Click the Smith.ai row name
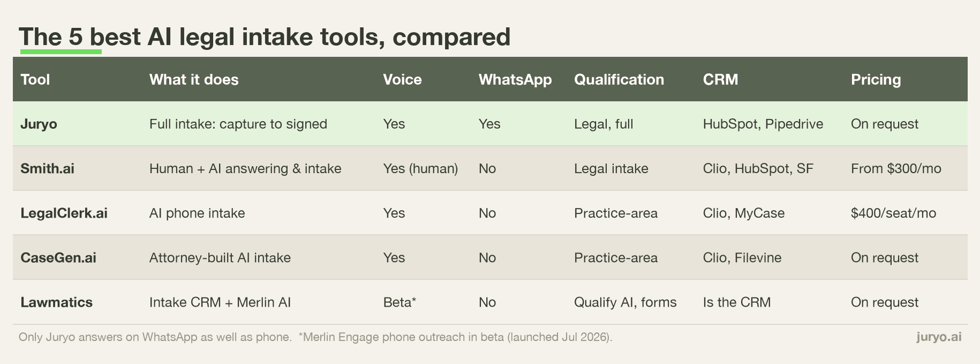This screenshot has width=980, height=364. tap(47, 168)
